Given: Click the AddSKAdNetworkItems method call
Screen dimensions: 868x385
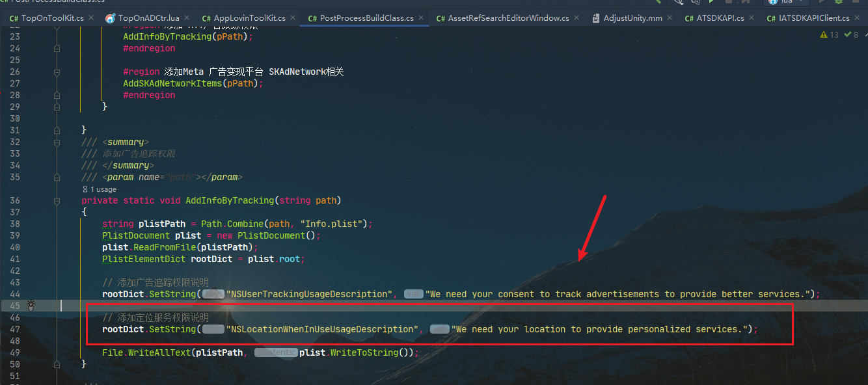Looking at the screenshot, I should [x=172, y=83].
